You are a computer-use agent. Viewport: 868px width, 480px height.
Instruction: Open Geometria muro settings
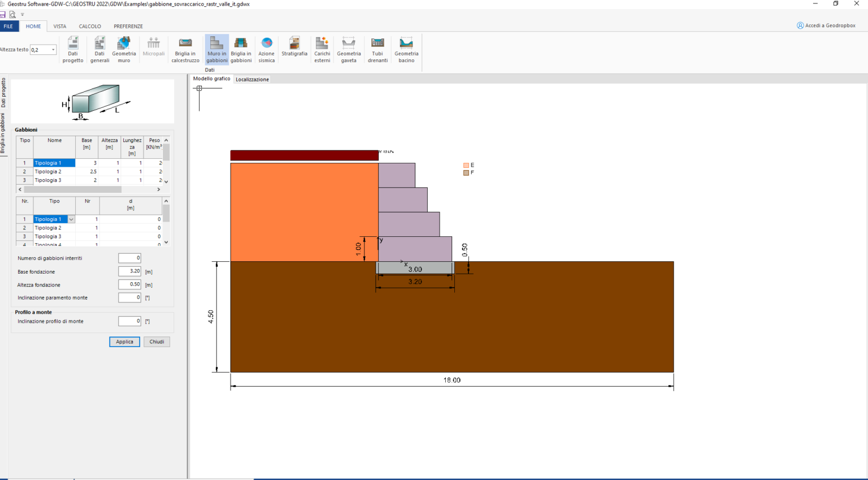click(124, 49)
